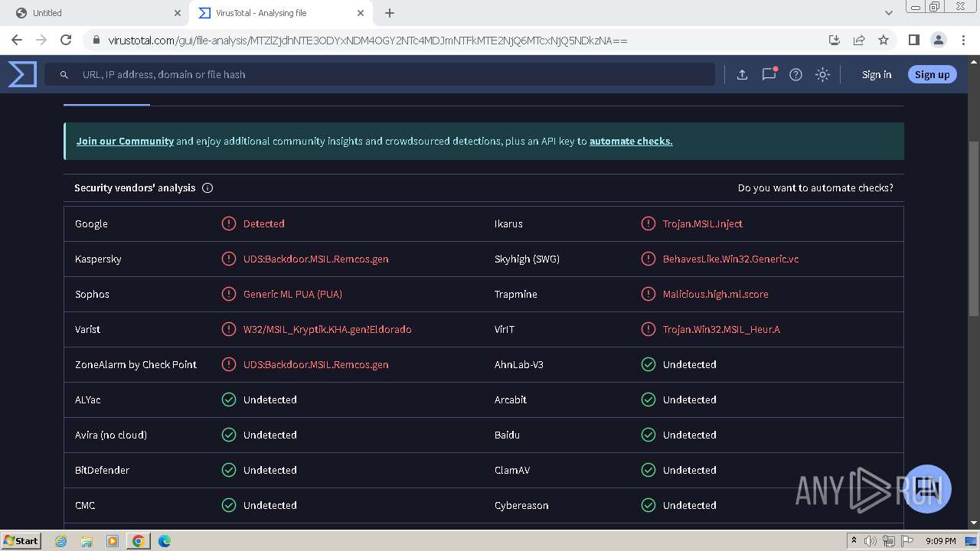Close the VirusTotal tab
This screenshot has height=551, width=980.
[x=361, y=13]
